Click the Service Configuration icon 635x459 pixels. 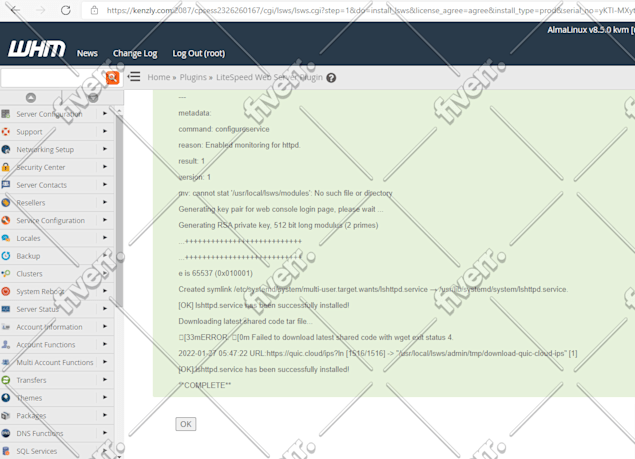[6, 220]
